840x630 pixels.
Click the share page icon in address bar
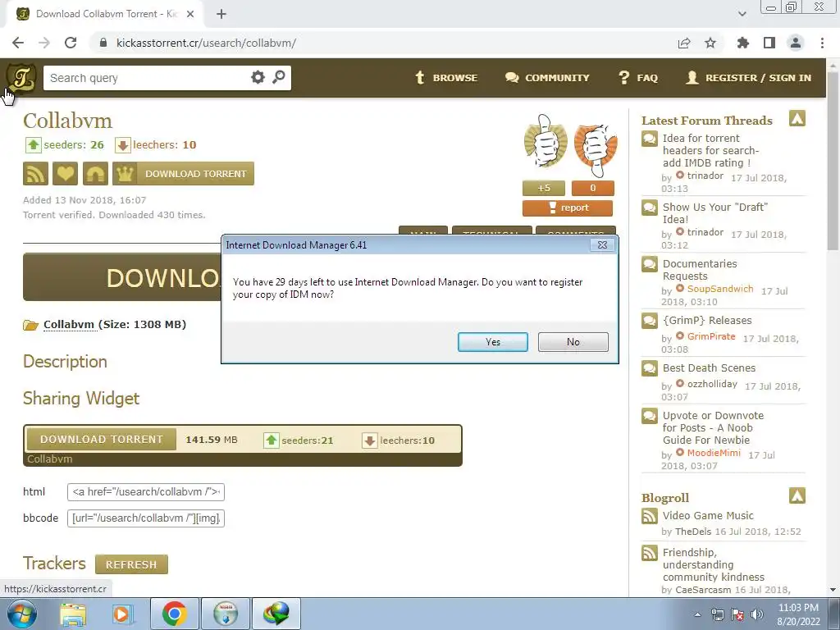[684, 43]
